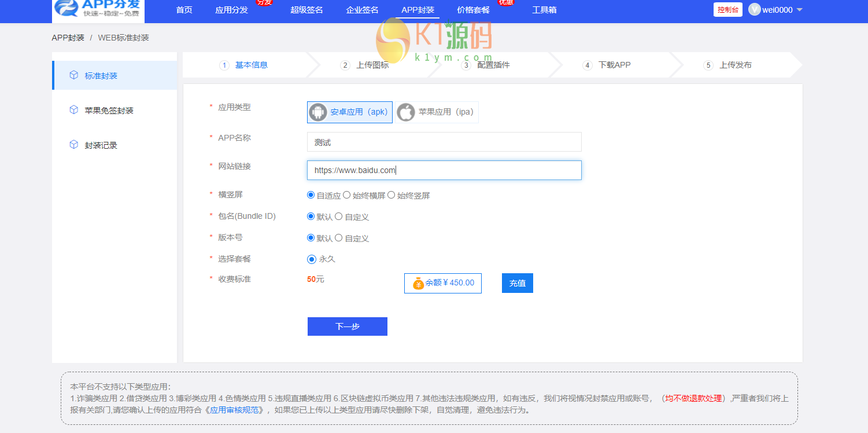Click the APP名称 input field
The height and width of the screenshot is (433, 868).
tap(444, 142)
